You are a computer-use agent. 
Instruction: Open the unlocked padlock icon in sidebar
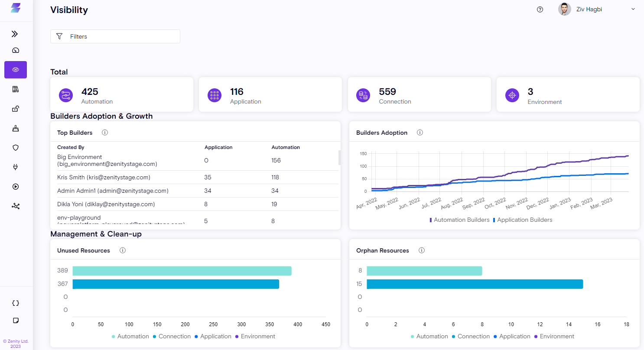tap(16, 109)
